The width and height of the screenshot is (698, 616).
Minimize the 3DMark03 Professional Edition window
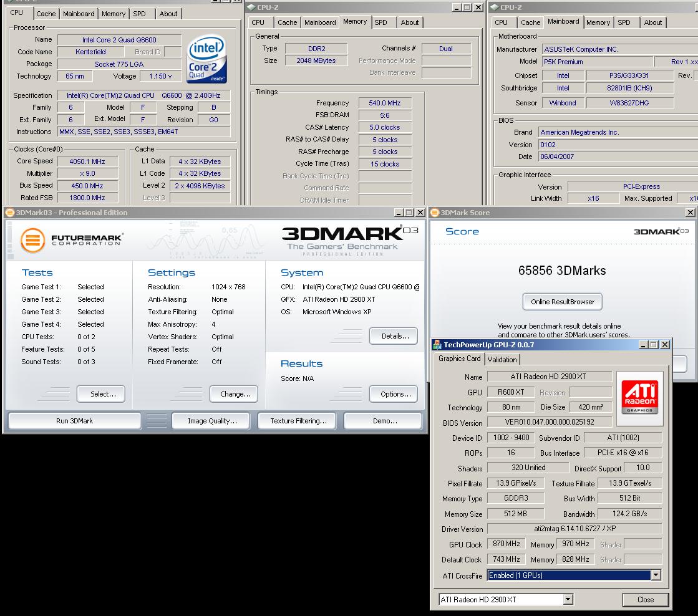tap(399, 213)
